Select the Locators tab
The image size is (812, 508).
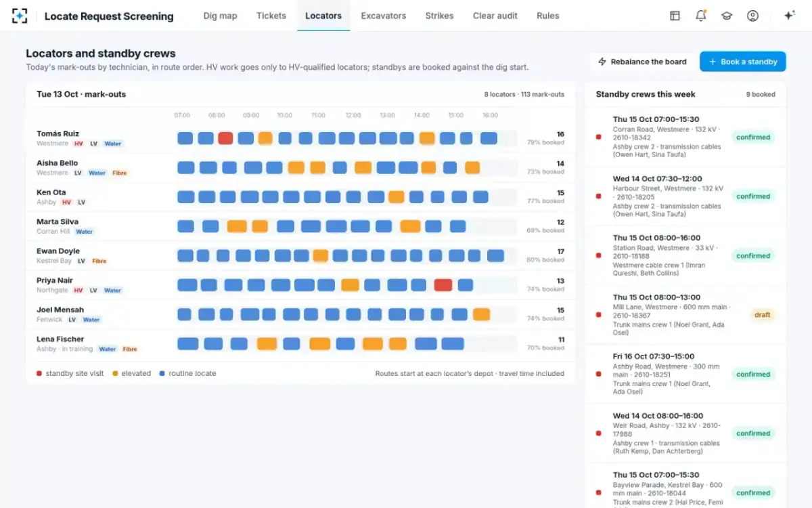[323, 16]
